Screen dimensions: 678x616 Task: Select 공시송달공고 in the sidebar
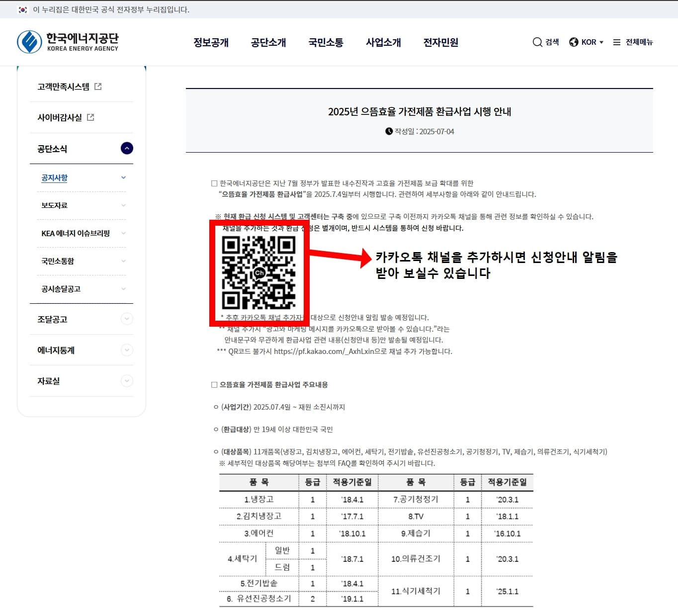coord(61,289)
